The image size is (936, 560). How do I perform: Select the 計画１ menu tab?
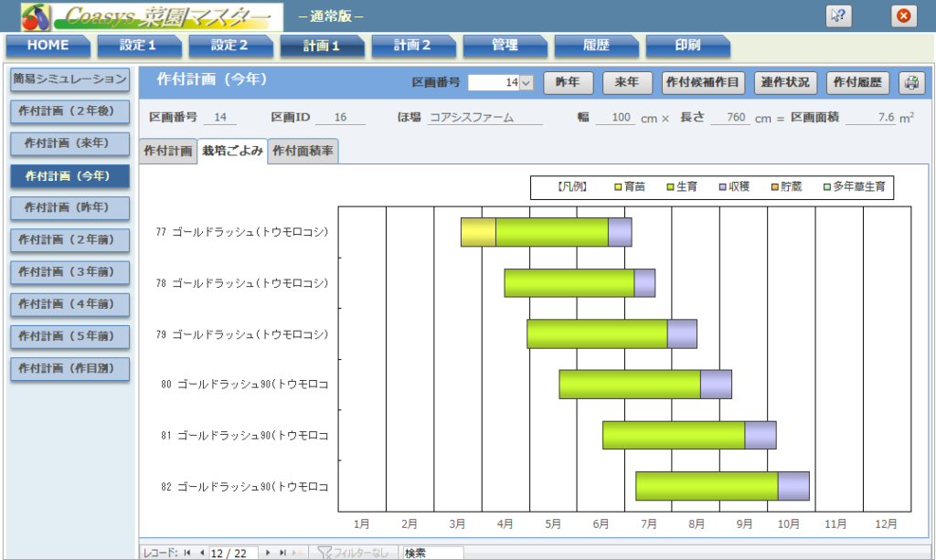[322, 46]
